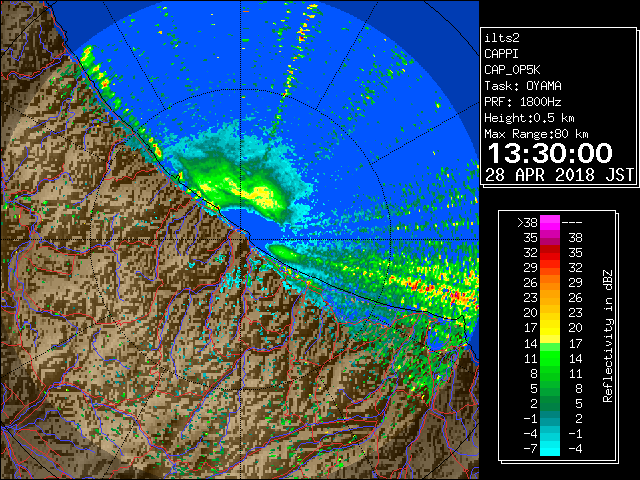
Task: Click the 'ilts2' label in the info box
Action: (x=502, y=38)
